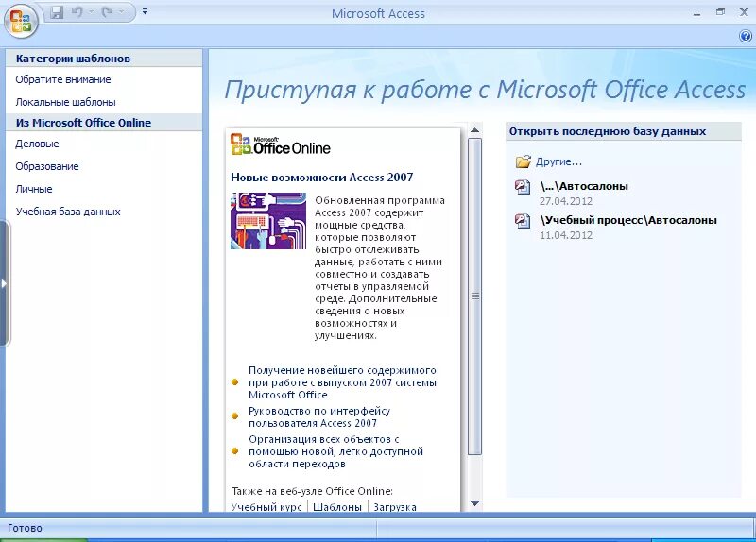Open Customize Quick Access Toolbar dropdown
Screen dimensions: 756x542
tap(145, 11)
